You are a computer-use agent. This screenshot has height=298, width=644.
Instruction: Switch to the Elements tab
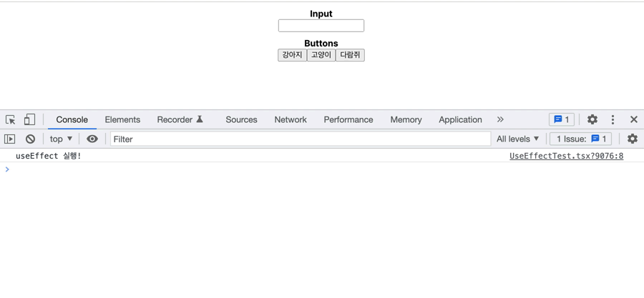point(122,120)
